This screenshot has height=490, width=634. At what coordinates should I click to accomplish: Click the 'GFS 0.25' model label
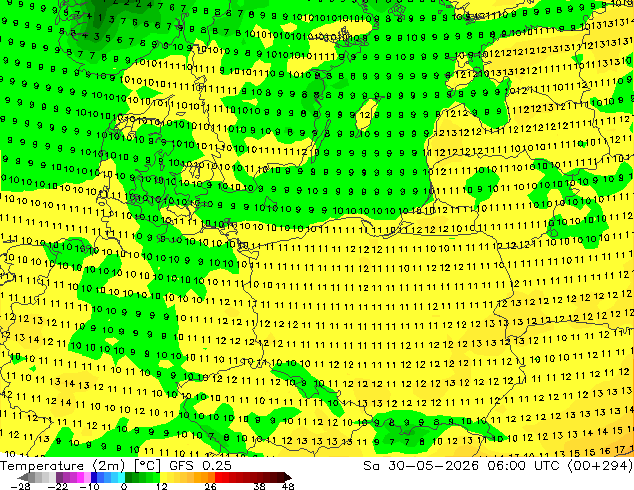[x=200, y=466]
